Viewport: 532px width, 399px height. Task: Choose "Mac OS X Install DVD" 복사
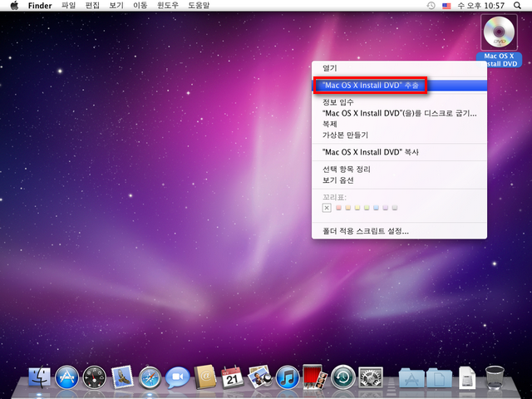pos(399,152)
